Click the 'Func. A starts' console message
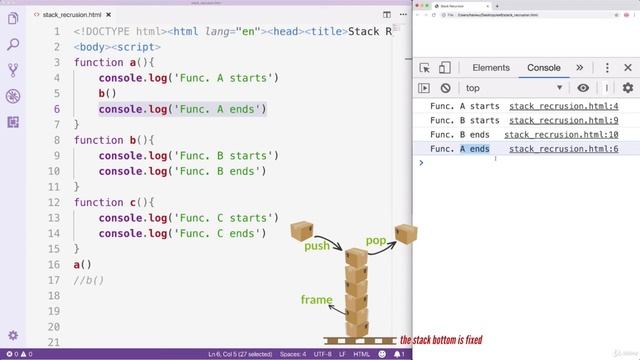 [464, 106]
